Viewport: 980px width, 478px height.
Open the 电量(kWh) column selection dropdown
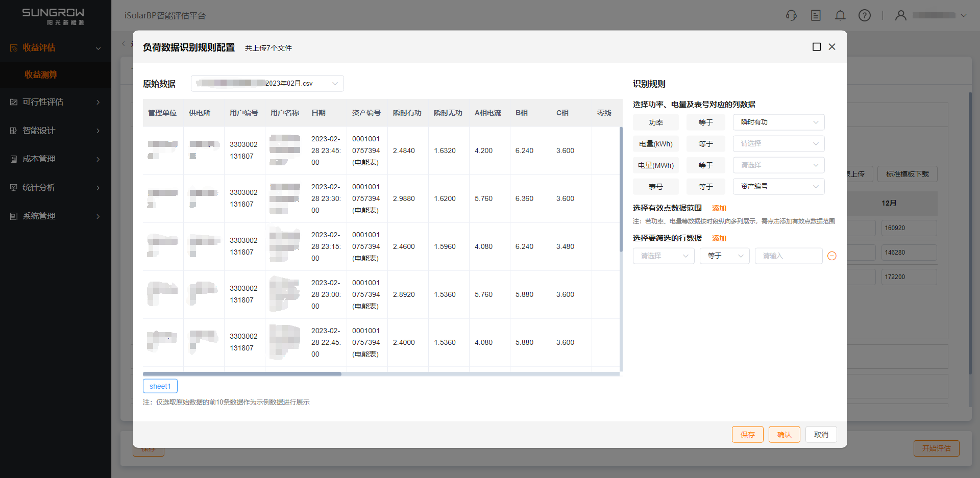tap(778, 144)
